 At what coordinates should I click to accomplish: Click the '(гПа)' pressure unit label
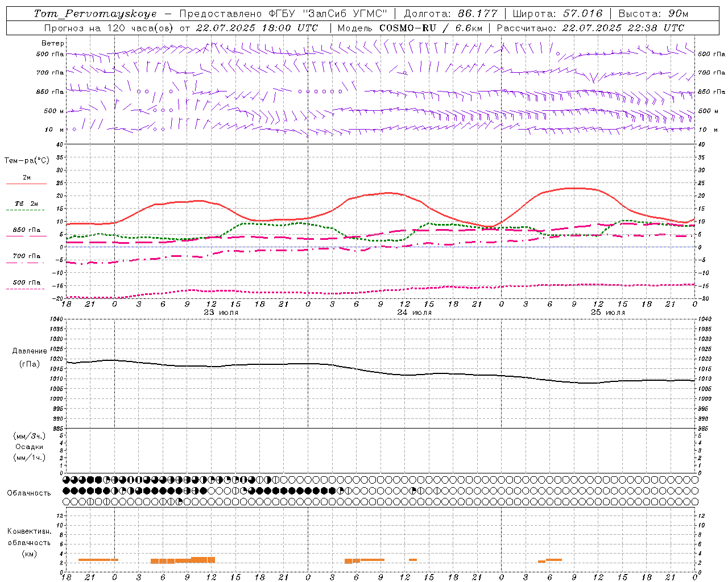click(30, 364)
